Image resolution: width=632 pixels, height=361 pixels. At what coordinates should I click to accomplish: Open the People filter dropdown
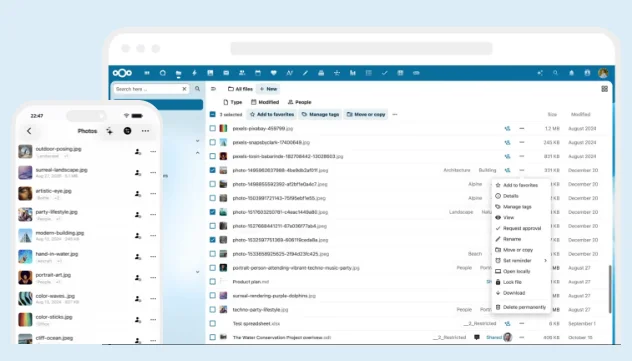(x=299, y=102)
